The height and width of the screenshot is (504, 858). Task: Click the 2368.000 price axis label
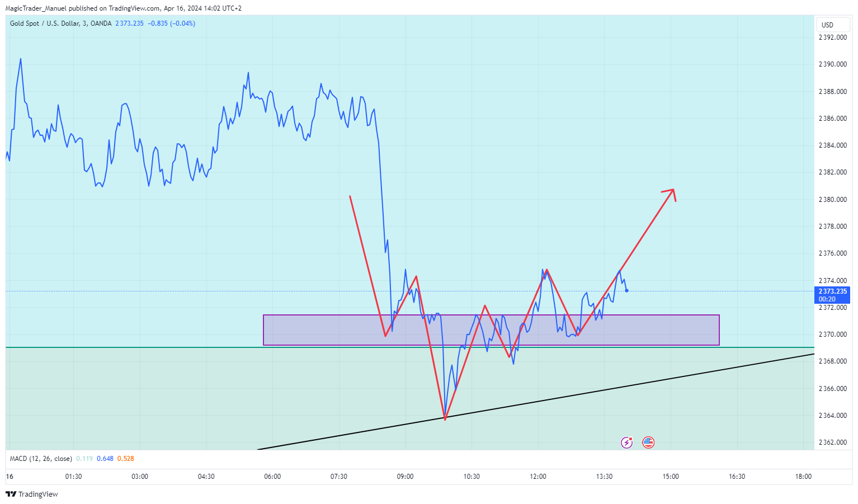833,361
